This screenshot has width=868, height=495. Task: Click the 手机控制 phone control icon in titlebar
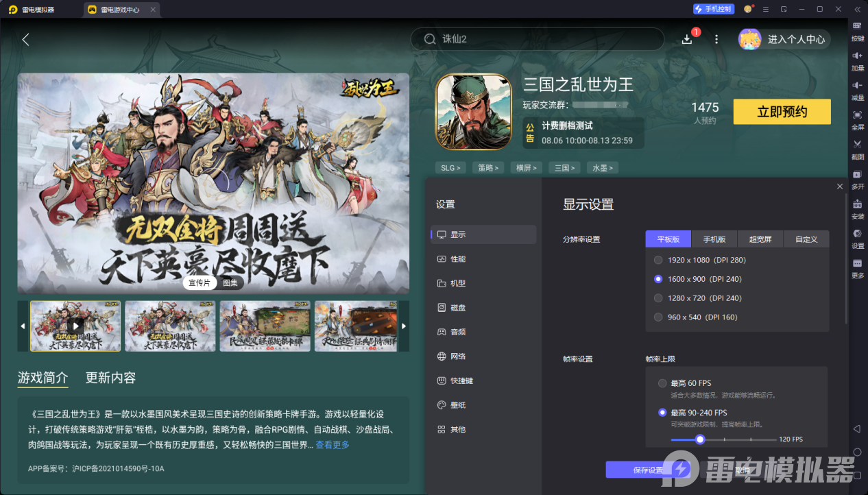[x=713, y=9]
